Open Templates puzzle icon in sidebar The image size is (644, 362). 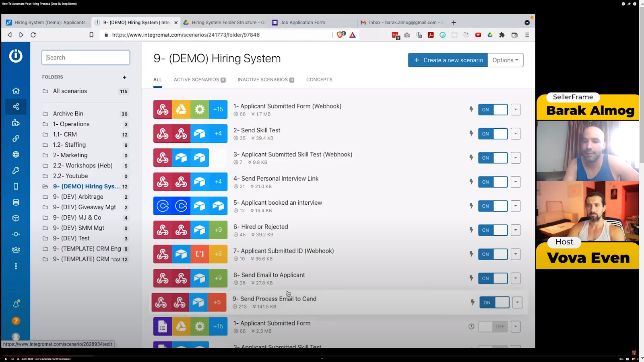pyautogui.click(x=16, y=123)
